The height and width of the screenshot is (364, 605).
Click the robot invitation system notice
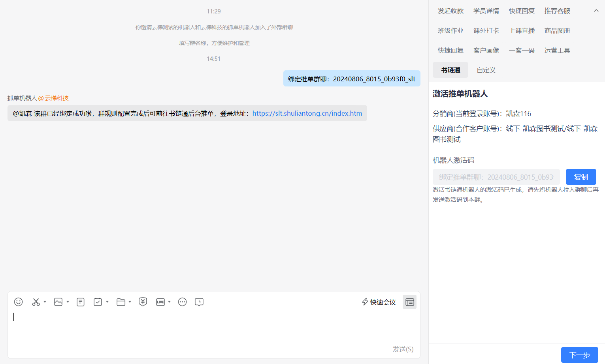coord(214,27)
